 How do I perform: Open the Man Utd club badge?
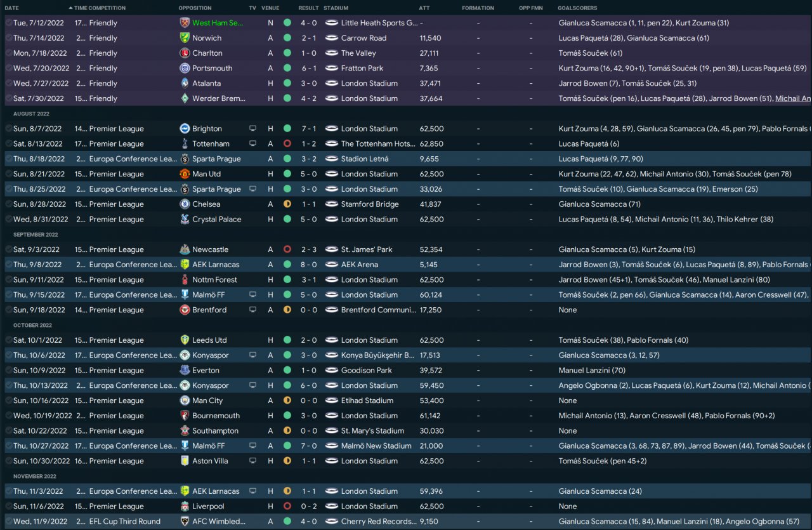coord(185,174)
